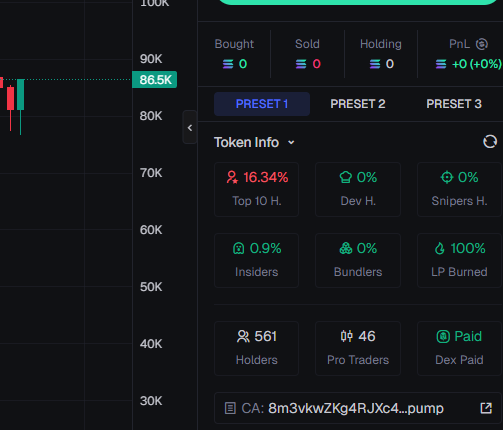The height and width of the screenshot is (430, 503).
Task: Copy the contract address 8m3vkwZKg4RJXc4...pump
Action: point(356,408)
